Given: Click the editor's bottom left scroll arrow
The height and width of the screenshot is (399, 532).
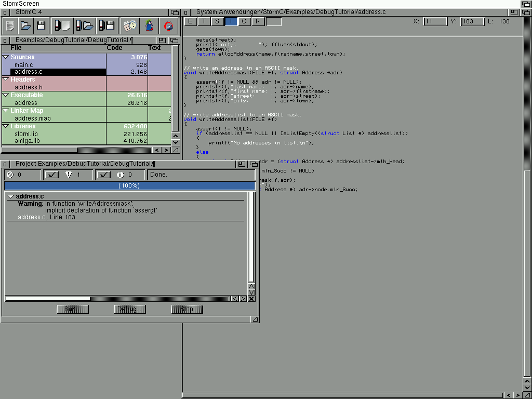Looking at the screenshot, I should click(x=509, y=395).
